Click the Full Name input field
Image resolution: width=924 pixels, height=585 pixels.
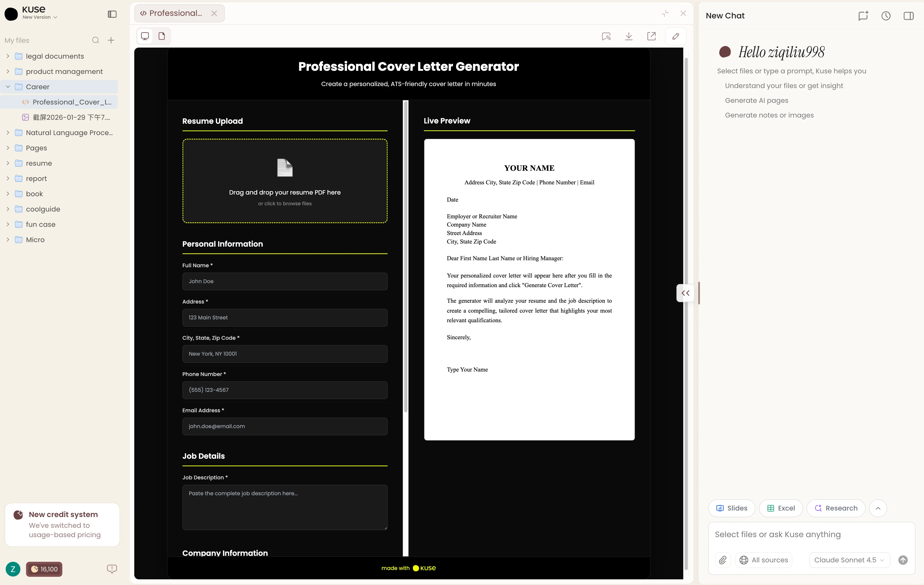(x=285, y=281)
